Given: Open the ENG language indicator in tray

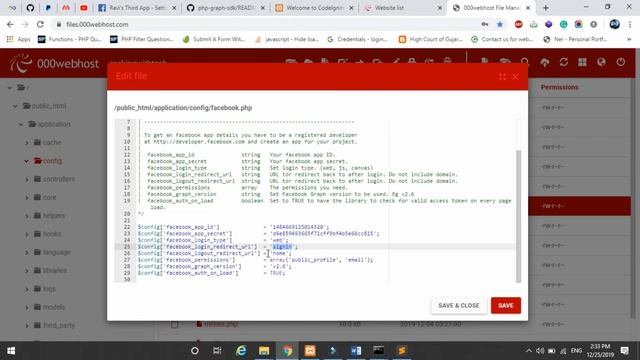Looking at the screenshot, I should pyautogui.click(x=576, y=351).
